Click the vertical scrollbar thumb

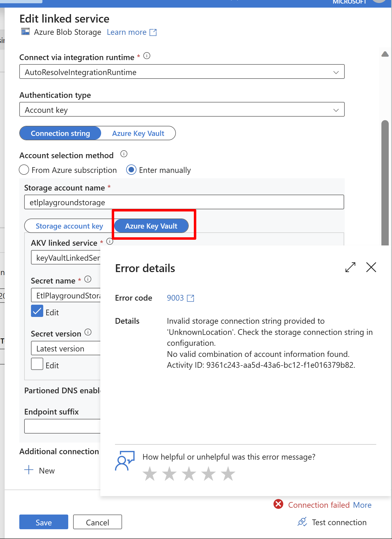(385, 183)
